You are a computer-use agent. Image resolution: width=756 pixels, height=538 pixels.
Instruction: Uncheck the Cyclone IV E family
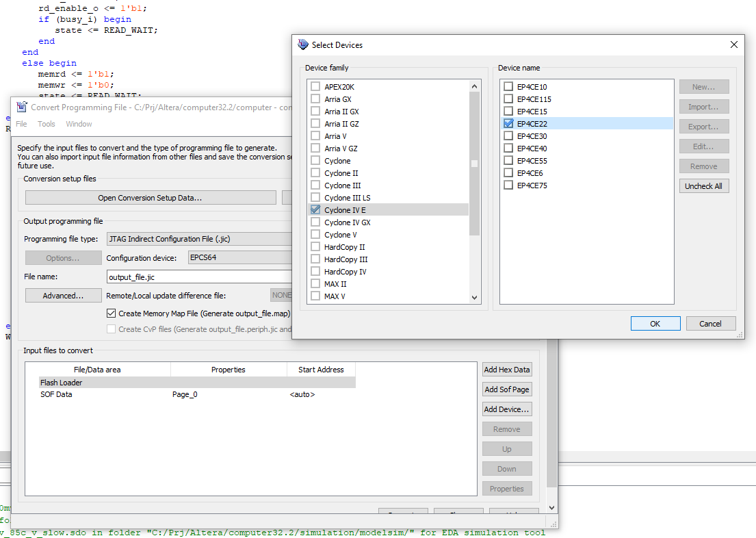[315, 209]
